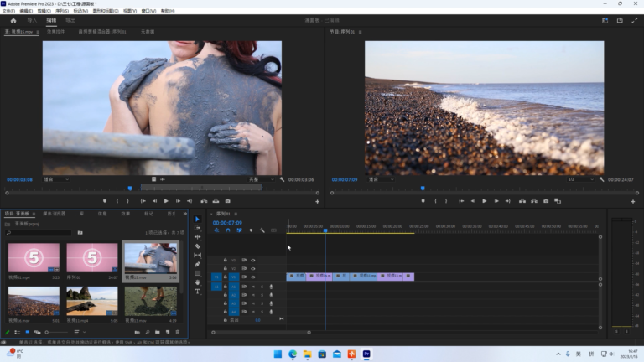This screenshot has height=362, width=644.
Task: Open the 剪辑(C) menu
Action: (x=44, y=11)
